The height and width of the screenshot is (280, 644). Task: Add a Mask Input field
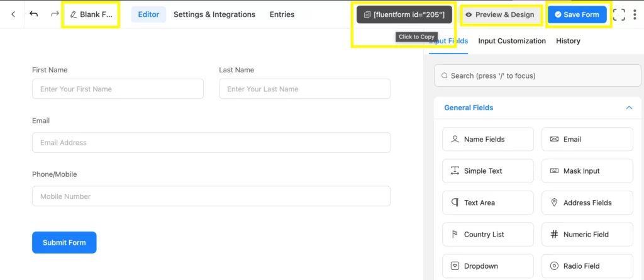(587, 171)
